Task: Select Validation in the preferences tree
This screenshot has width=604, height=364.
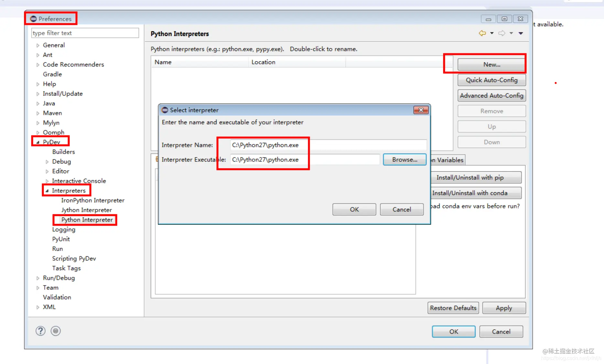Action: coord(57,297)
